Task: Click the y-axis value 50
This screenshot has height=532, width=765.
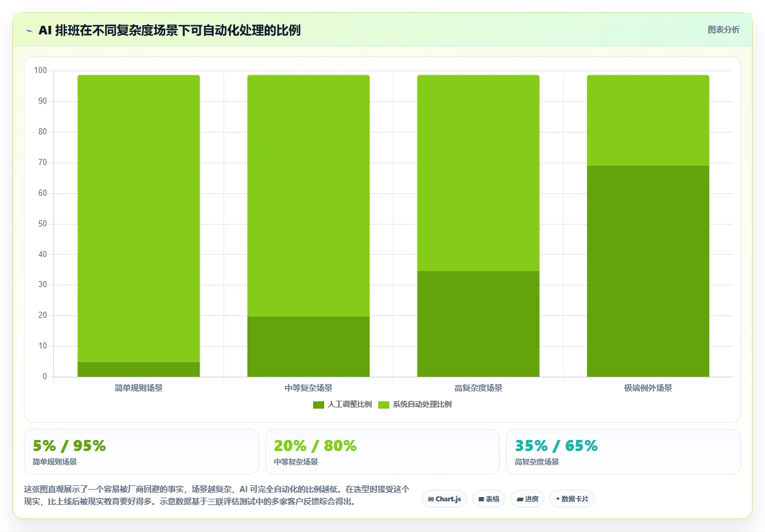Action: pyautogui.click(x=42, y=224)
